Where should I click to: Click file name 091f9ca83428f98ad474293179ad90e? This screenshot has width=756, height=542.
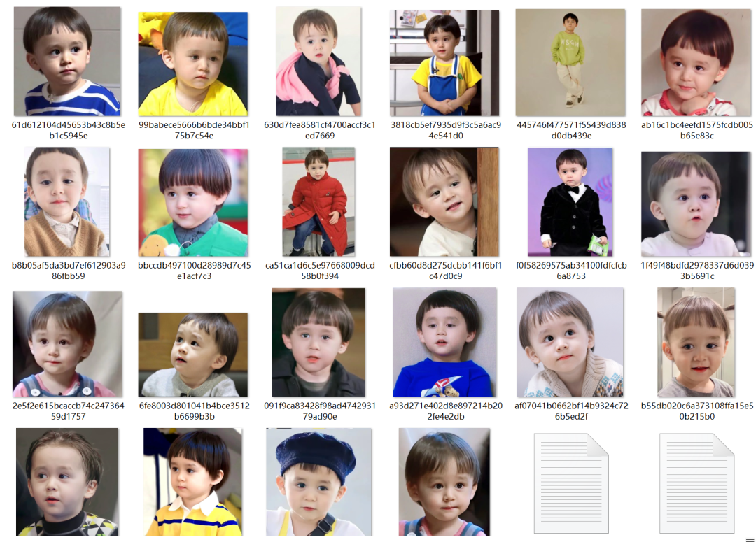[320, 411]
